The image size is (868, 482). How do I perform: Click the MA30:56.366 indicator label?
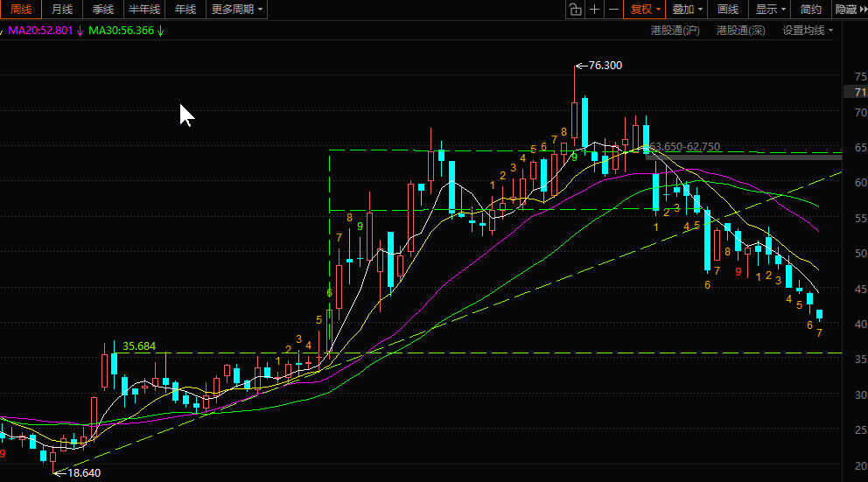(x=122, y=31)
